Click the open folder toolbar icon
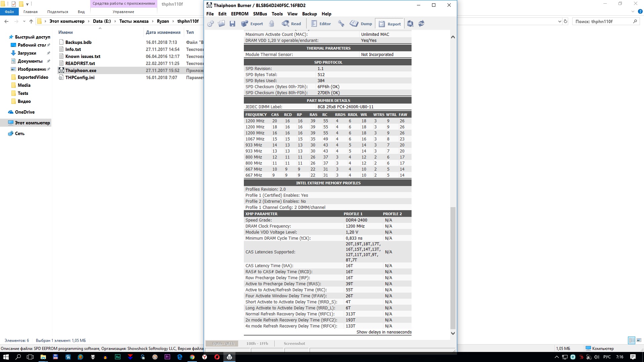This screenshot has width=644, height=362. click(x=221, y=24)
